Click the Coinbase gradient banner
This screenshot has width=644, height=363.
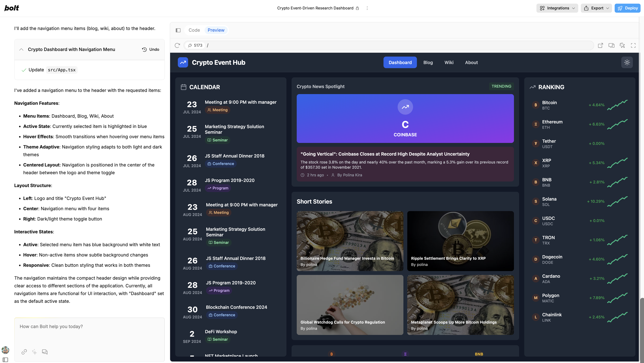(405, 118)
